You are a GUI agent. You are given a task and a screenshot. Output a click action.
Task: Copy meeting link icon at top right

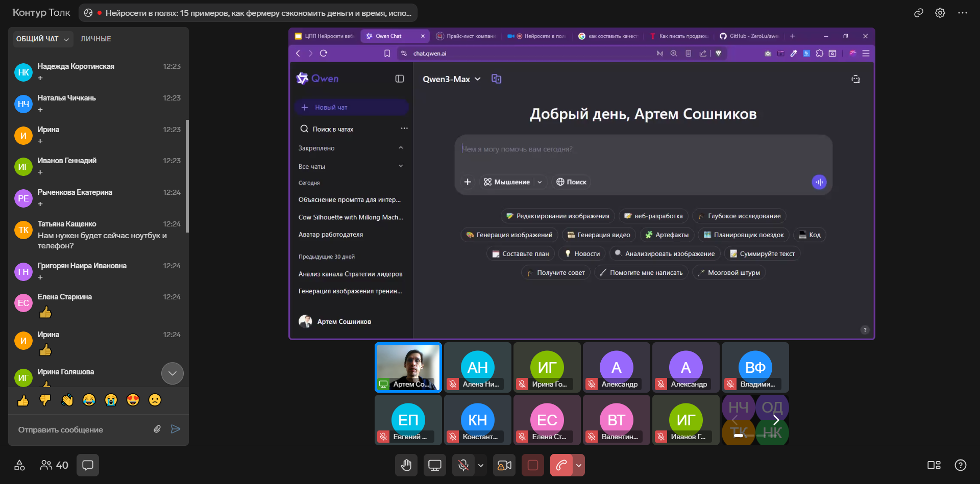coord(918,13)
